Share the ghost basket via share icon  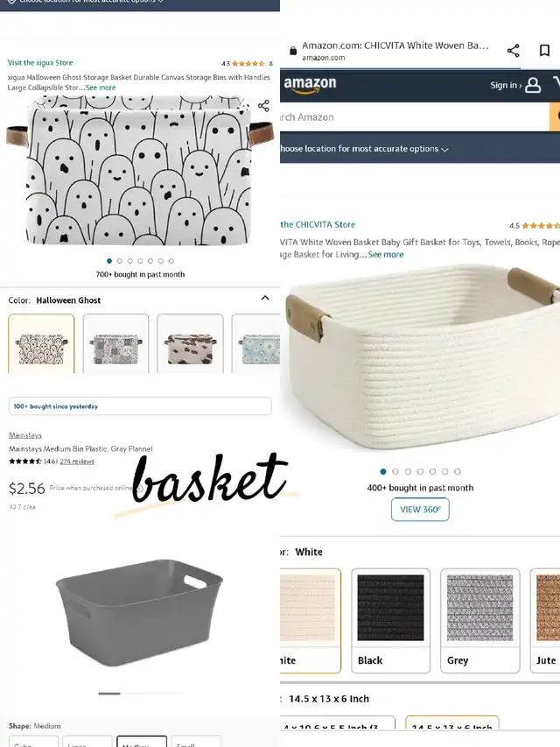(x=263, y=105)
